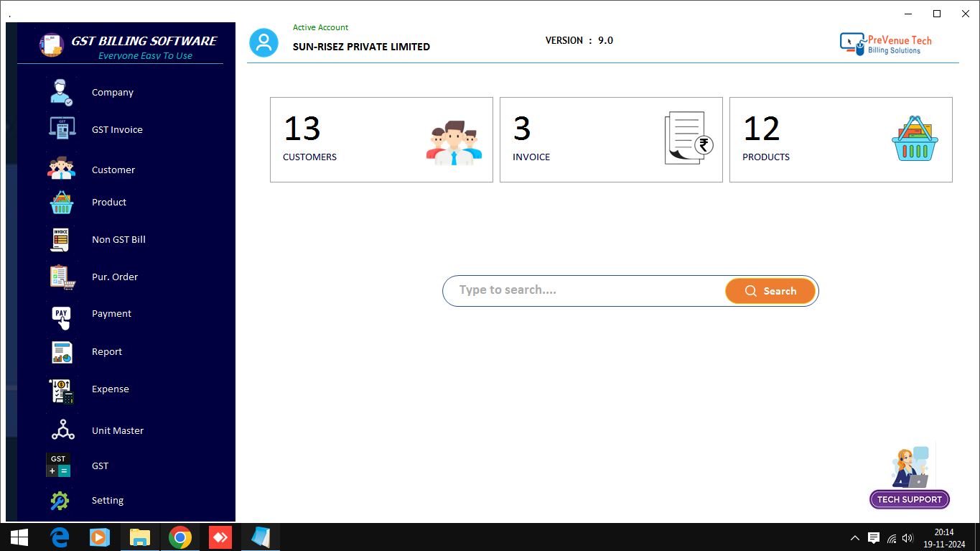The image size is (980, 551).
Task: Click the Expense calculator icon
Action: 62,390
